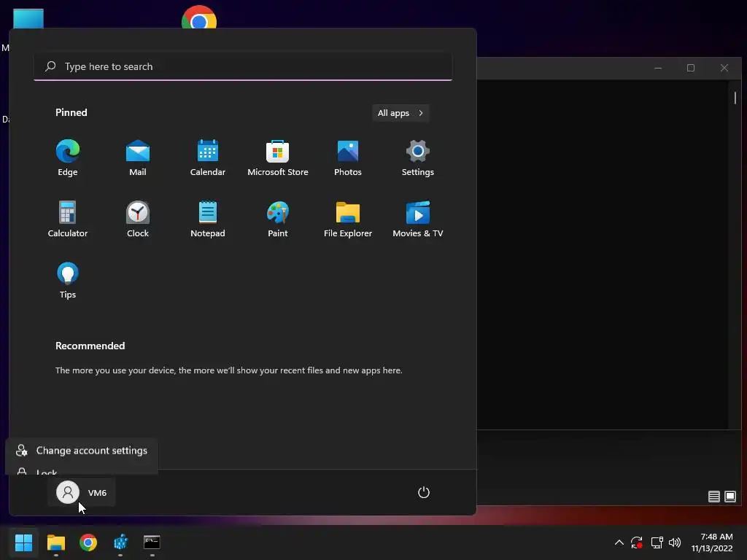Open the blue cubes app on taskbar
The image size is (747, 560).
120,542
